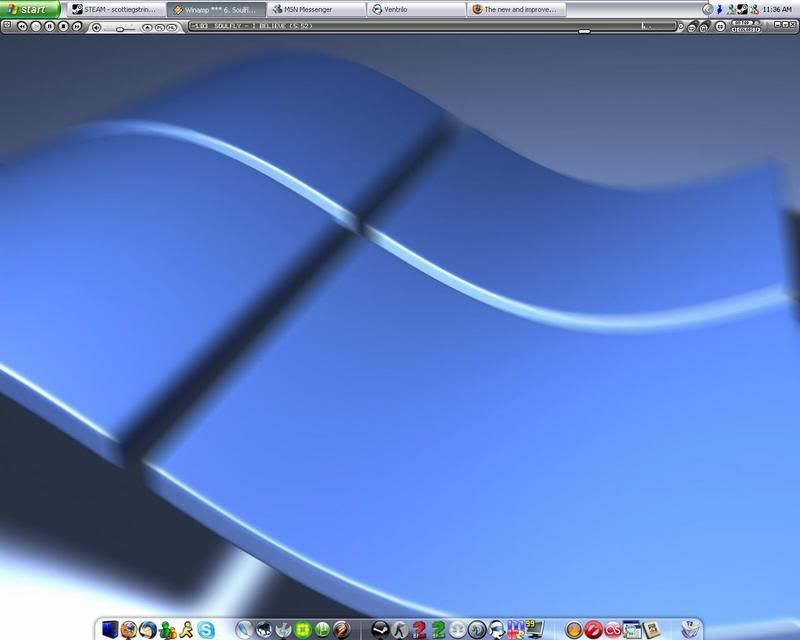Launch Half-Life dock icon

[x=399, y=629]
